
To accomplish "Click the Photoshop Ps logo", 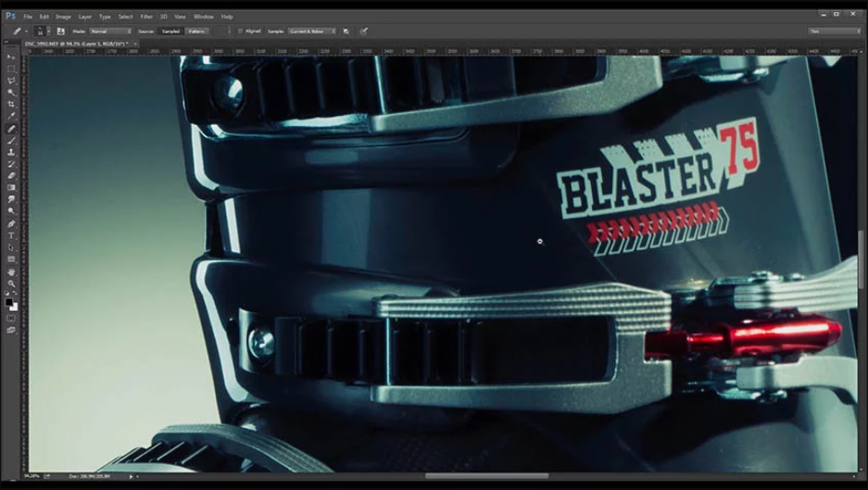I will [10, 16].
